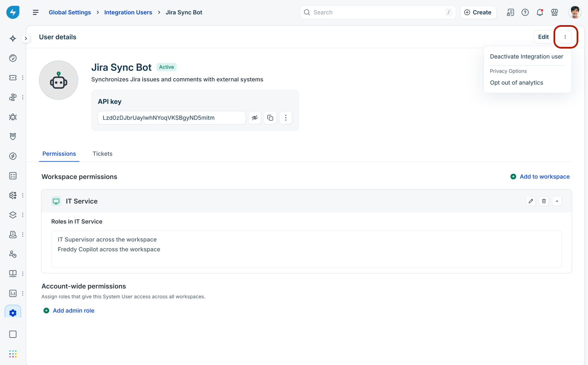Switch to the Tickets tab
The image size is (588, 365).
102,154
